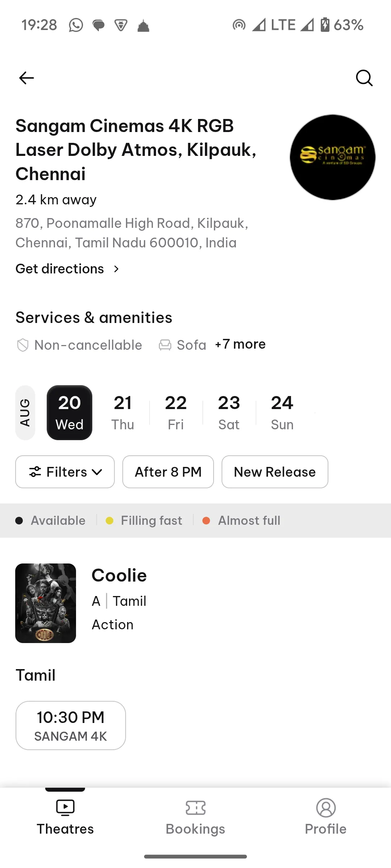391x868 pixels.
Task: Click chevron next to Get directions
Action: tap(116, 269)
